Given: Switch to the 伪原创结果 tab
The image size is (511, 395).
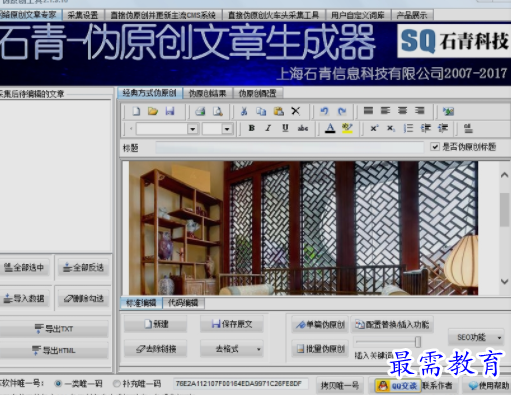Looking at the screenshot, I should tap(208, 93).
